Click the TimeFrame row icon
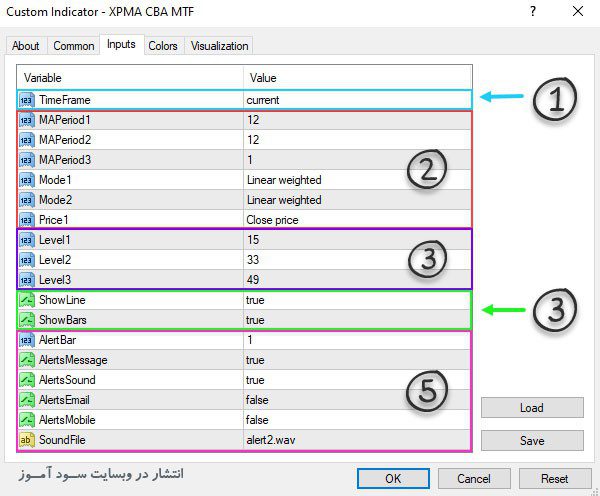The width and height of the screenshot is (600, 496). pos(26,100)
